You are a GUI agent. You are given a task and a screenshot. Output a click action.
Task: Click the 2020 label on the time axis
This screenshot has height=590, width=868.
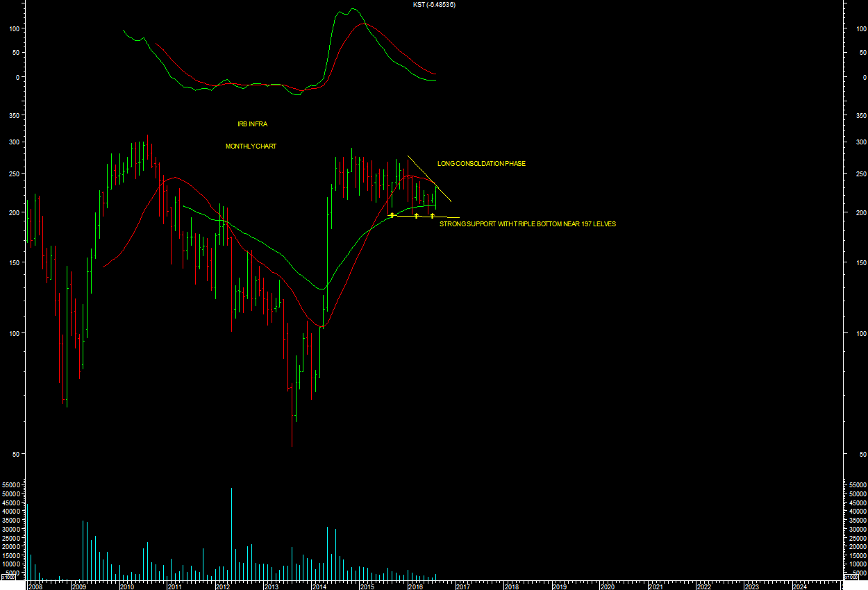coord(607,587)
